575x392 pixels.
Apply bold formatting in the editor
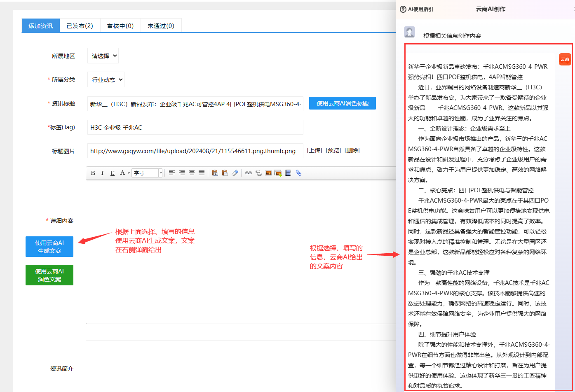93,173
